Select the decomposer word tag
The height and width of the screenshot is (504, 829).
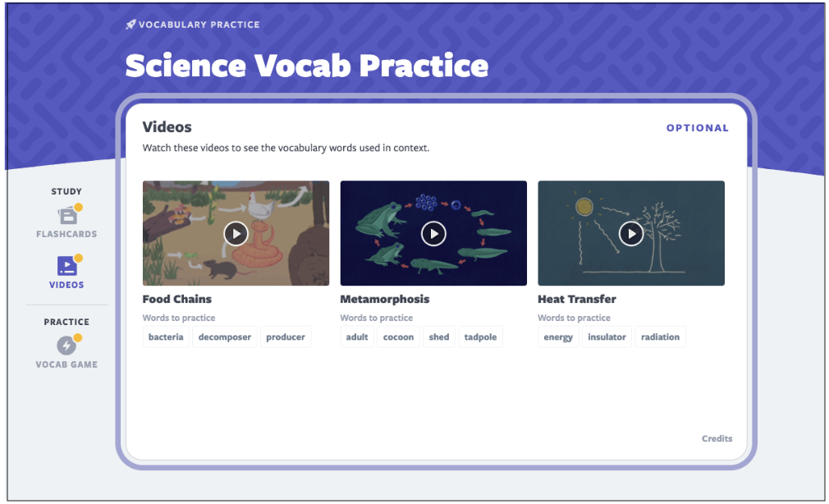pyautogui.click(x=225, y=337)
